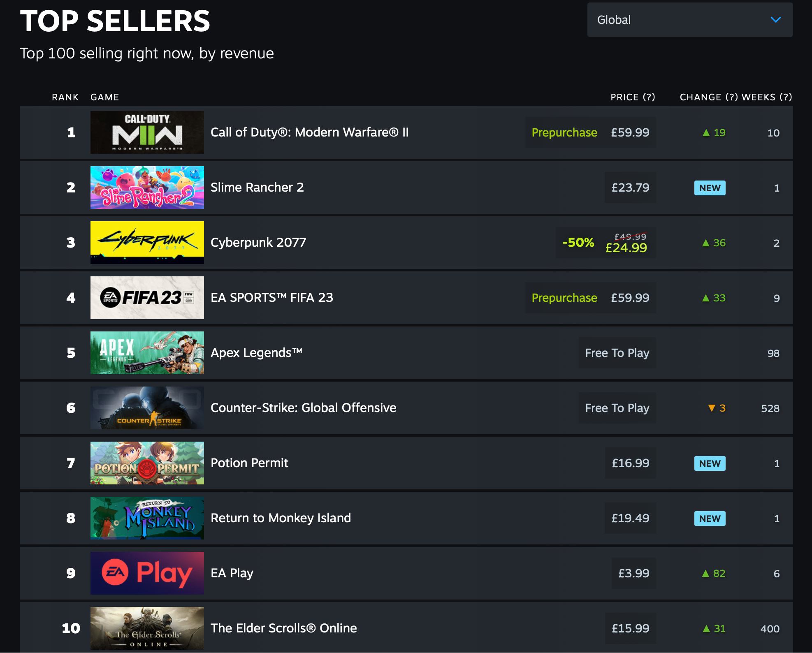Click the Apex Legends thumbnail
The image size is (812, 653).
[x=147, y=353]
